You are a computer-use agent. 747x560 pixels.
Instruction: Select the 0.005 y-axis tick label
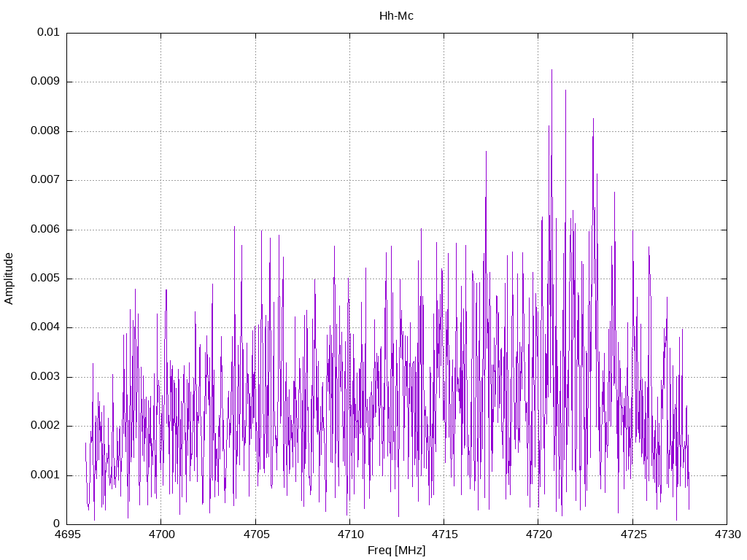point(45,279)
